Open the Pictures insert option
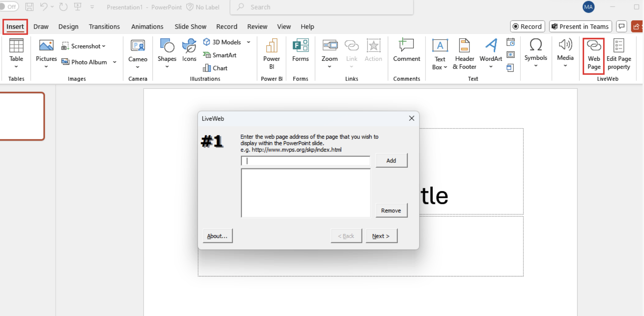Viewport: 644px width, 316px height. [46, 54]
